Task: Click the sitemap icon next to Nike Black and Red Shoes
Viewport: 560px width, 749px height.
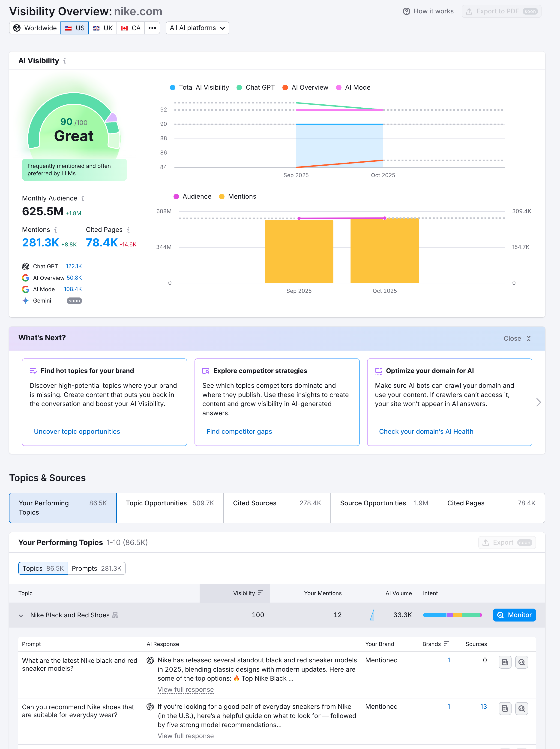Action: pos(115,615)
